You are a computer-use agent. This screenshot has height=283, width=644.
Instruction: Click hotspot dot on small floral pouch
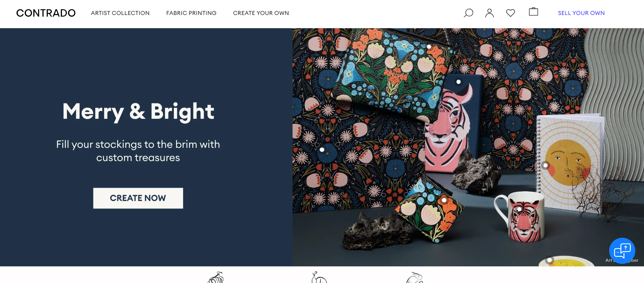point(444,200)
